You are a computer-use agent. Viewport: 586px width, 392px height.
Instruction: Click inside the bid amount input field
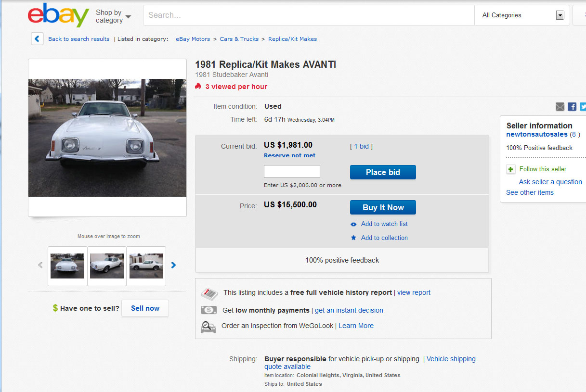292,172
